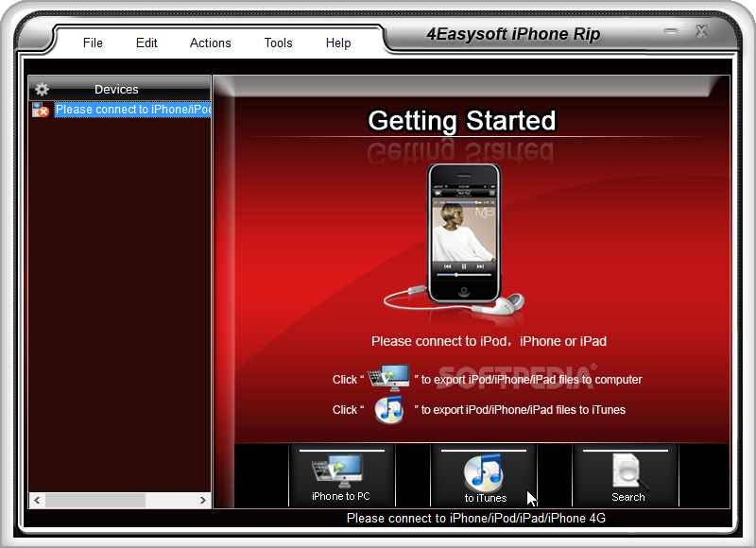Click the 'Getting Started' heading
756x548 pixels.
click(462, 121)
